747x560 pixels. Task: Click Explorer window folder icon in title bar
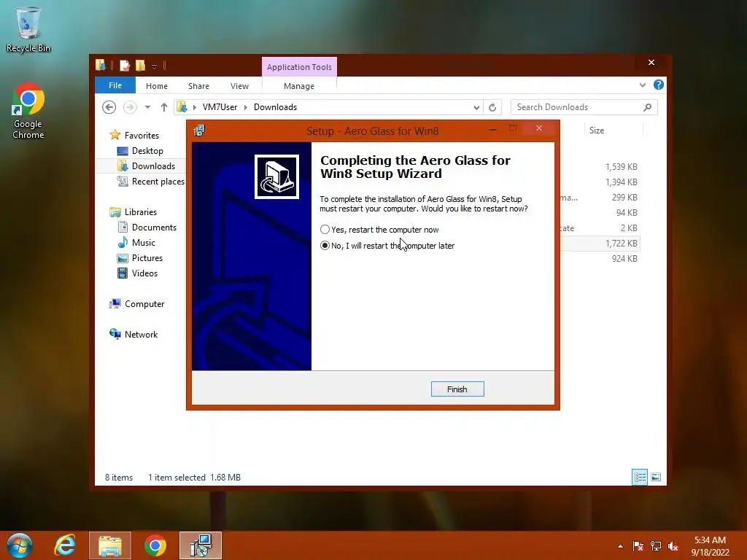tap(100, 65)
